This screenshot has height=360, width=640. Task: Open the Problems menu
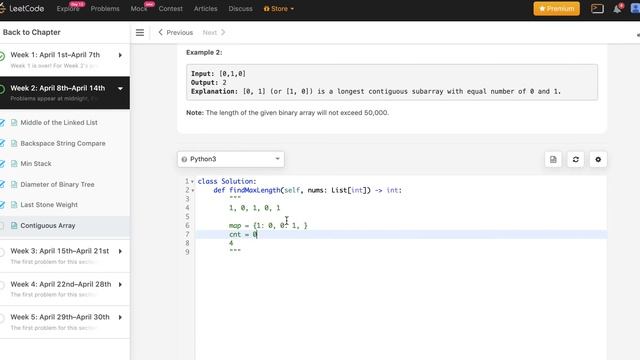tap(105, 9)
